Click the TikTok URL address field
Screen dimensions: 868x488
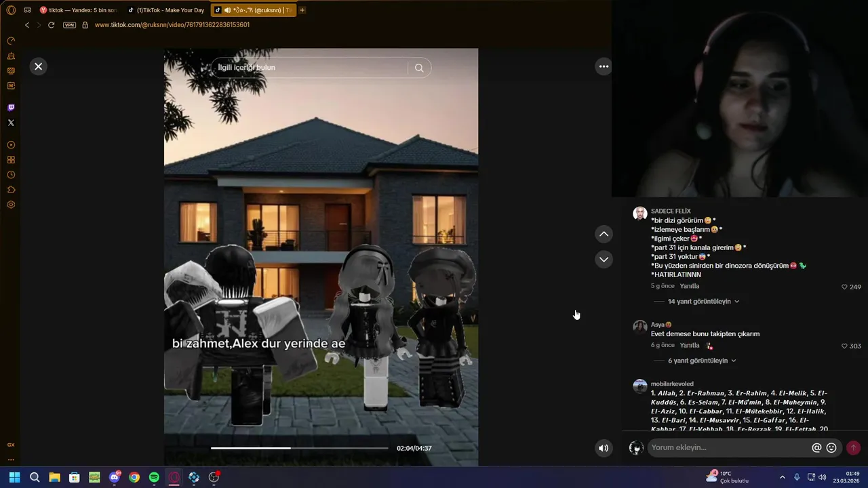pyautogui.click(x=172, y=25)
